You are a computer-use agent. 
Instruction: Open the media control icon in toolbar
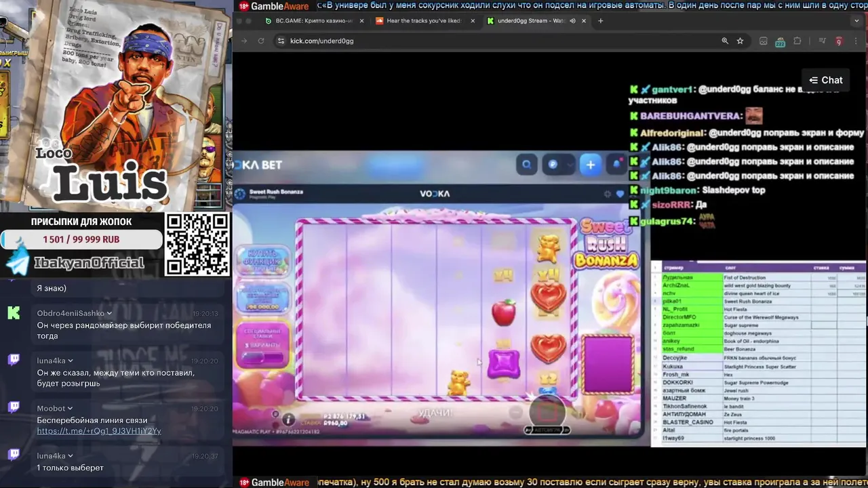click(x=822, y=41)
